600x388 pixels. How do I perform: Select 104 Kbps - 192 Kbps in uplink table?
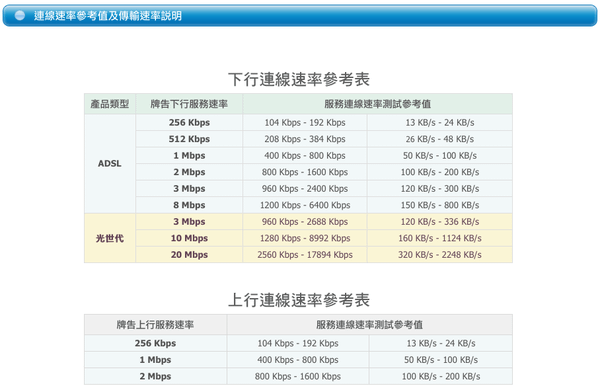coord(298,343)
